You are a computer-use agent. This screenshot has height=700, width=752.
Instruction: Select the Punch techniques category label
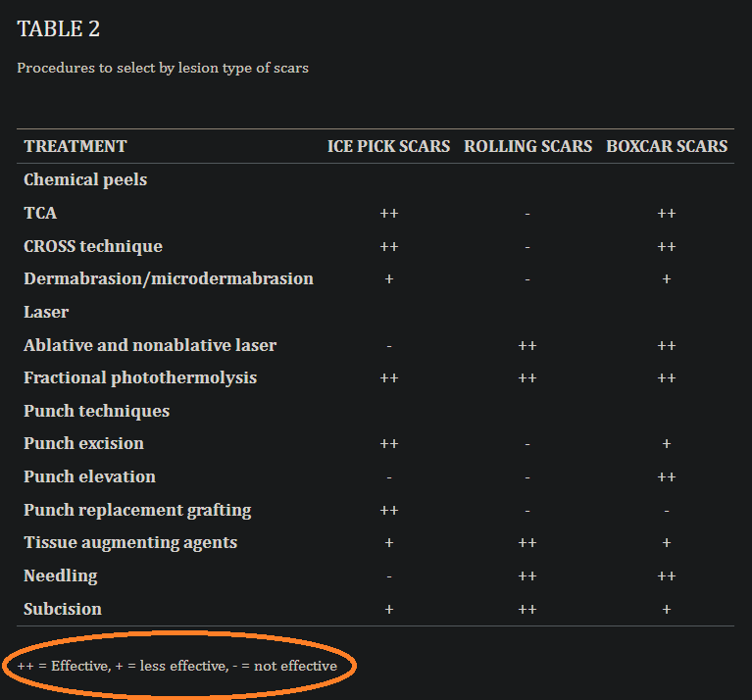tap(97, 411)
